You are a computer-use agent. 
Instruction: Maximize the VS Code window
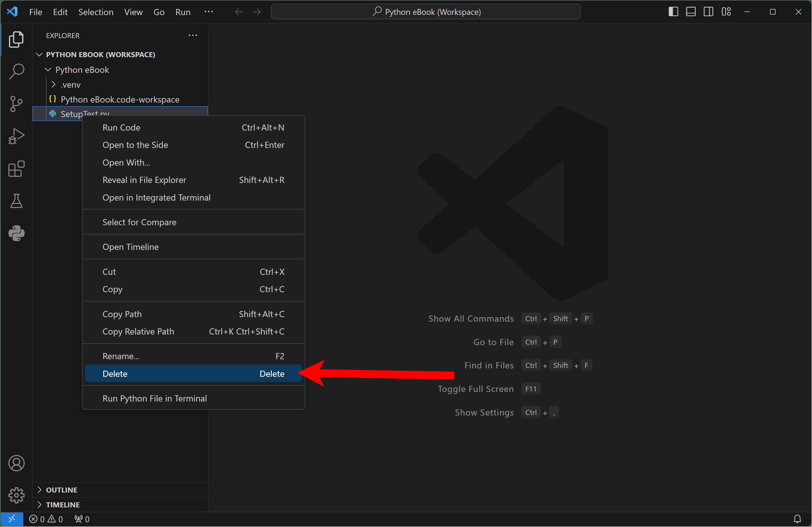pos(773,11)
